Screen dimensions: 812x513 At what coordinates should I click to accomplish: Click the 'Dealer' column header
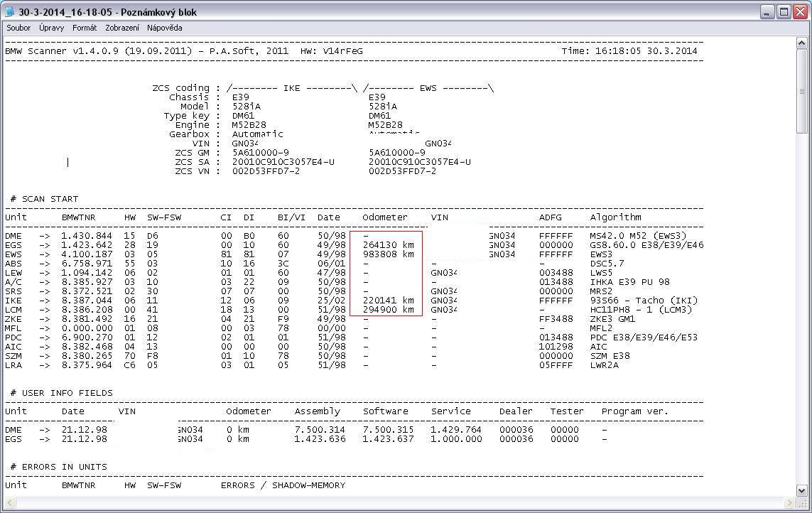[516, 411]
